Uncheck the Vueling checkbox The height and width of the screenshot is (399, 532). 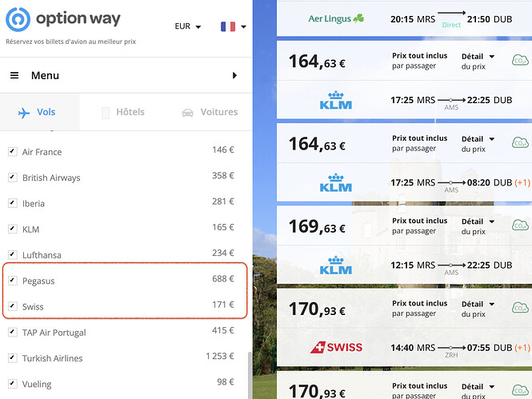point(13,384)
